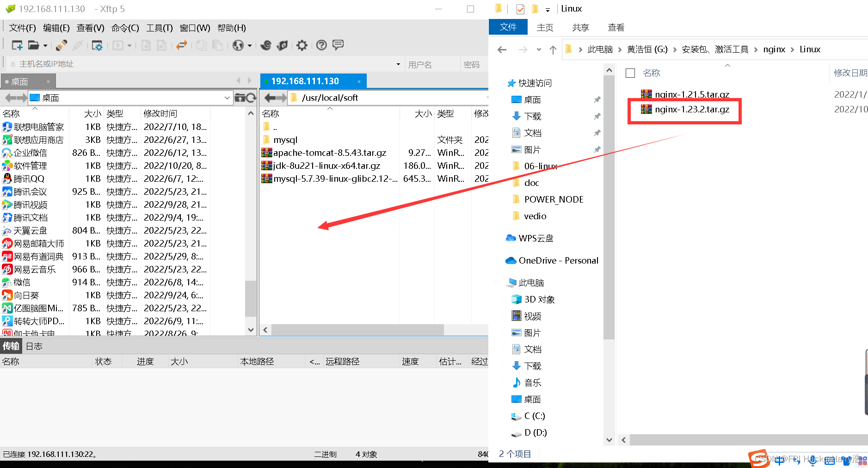Expand the breadcrumb chevron after 黄浩恒 (G:)
Screen dimensions: 868x468
(x=675, y=49)
